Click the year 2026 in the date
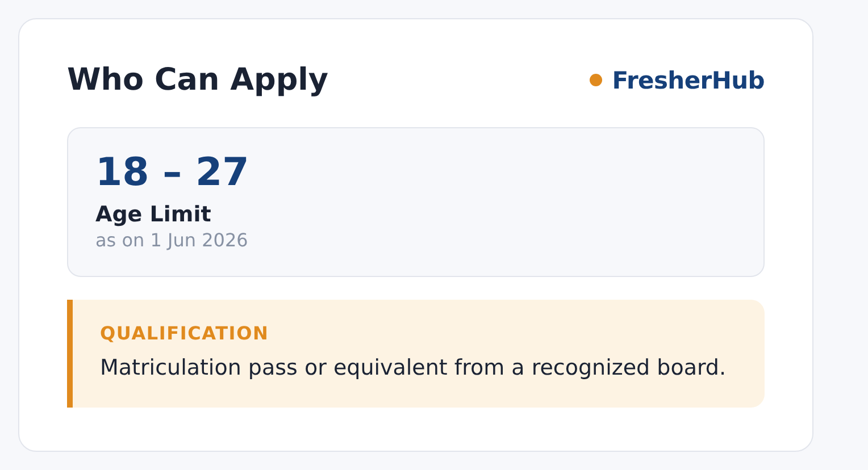This screenshot has height=470, width=868. (x=224, y=240)
